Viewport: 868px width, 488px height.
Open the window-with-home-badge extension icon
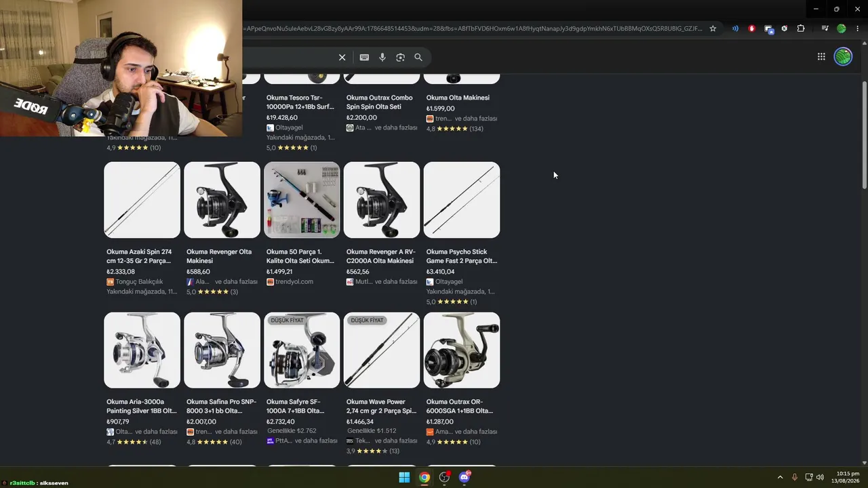coord(768,28)
